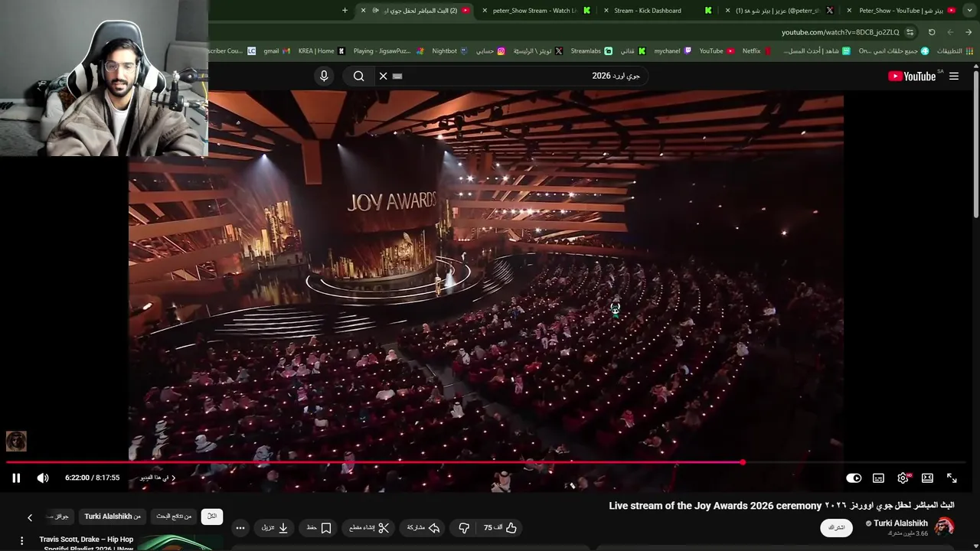Open the شاهد bookmark
The height and width of the screenshot is (551, 980).
(817, 51)
